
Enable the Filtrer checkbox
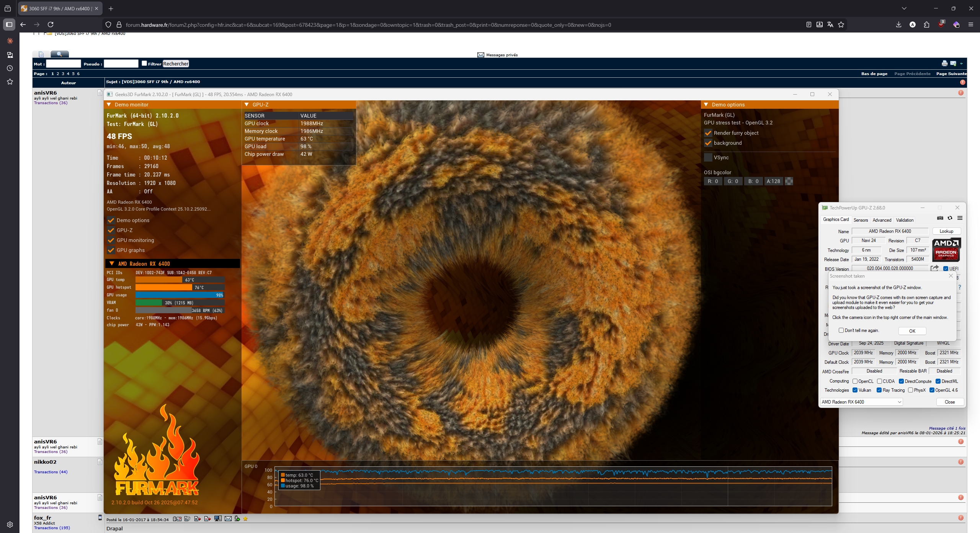pos(144,64)
